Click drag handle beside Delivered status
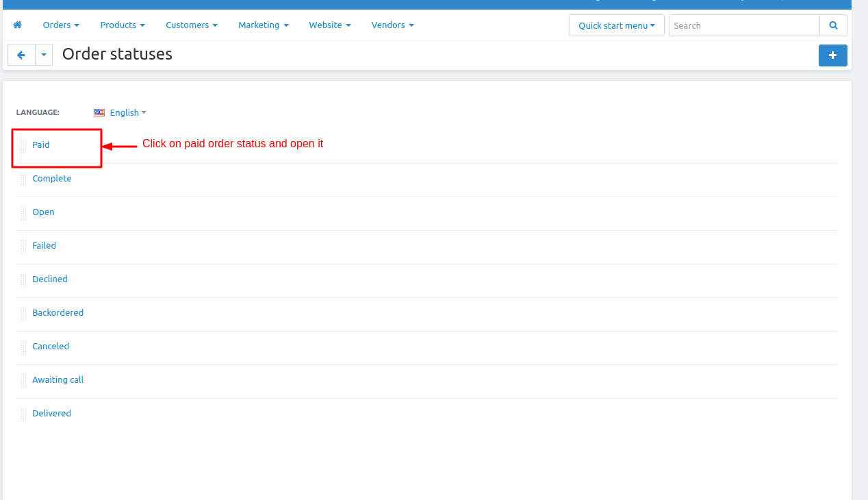The width and height of the screenshot is (868, 500). pyautogui.click(x=24, y=414)
